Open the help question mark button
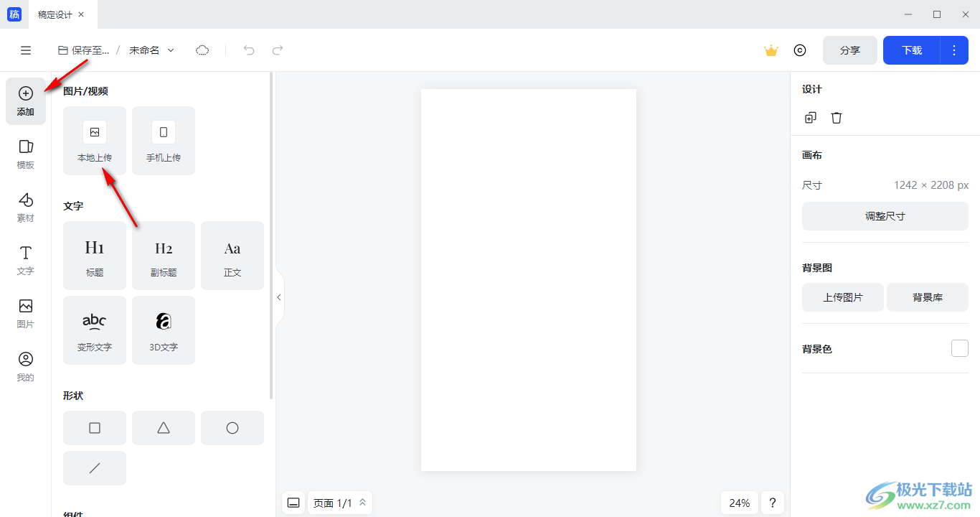 point(773,503)
